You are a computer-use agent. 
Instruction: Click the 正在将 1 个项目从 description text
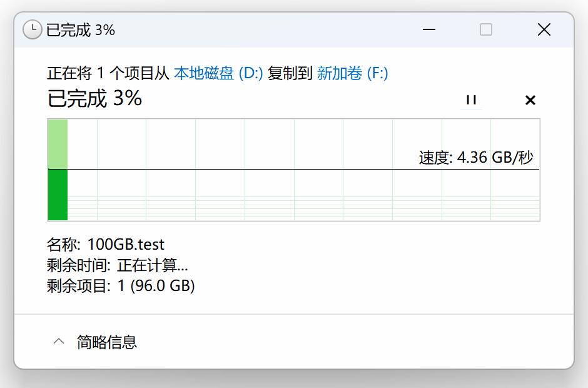click(x=108, y=73)
